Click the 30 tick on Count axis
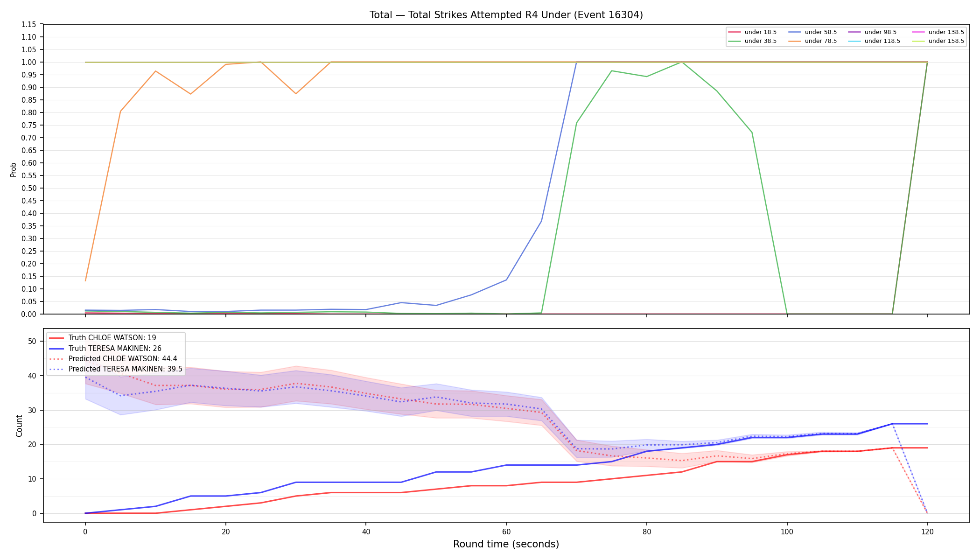 [32, 410]
